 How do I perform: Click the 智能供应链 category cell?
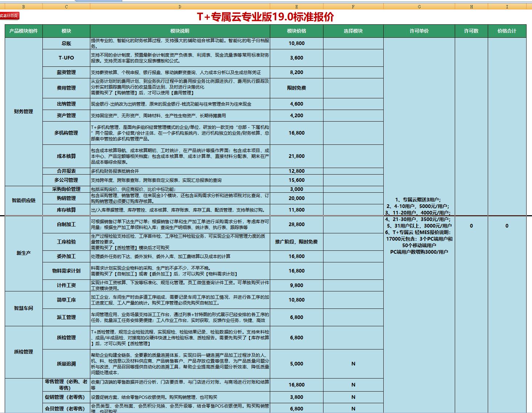pos(24,200)
